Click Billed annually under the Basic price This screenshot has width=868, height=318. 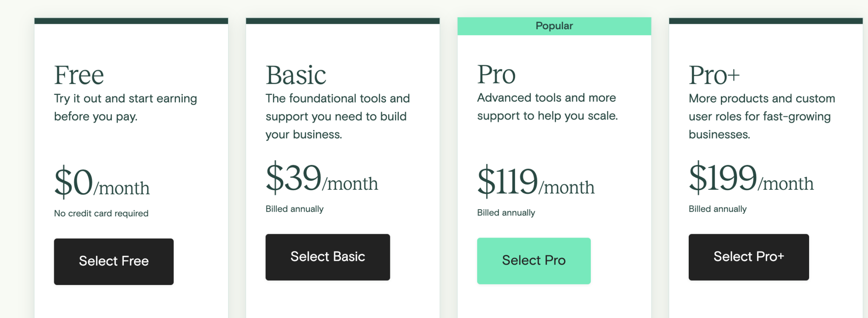294,208
